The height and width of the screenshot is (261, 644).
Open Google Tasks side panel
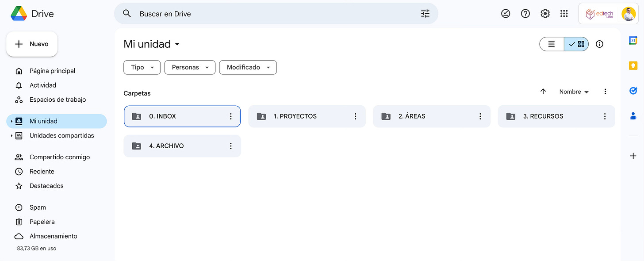(633, 91)
